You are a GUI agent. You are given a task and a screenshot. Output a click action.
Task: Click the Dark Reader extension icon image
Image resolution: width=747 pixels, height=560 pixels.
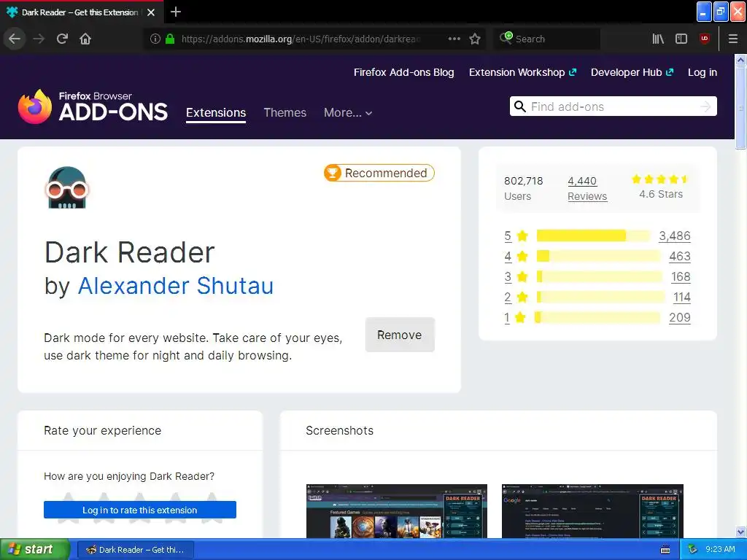pyautogui.click(x=66, y=187)
